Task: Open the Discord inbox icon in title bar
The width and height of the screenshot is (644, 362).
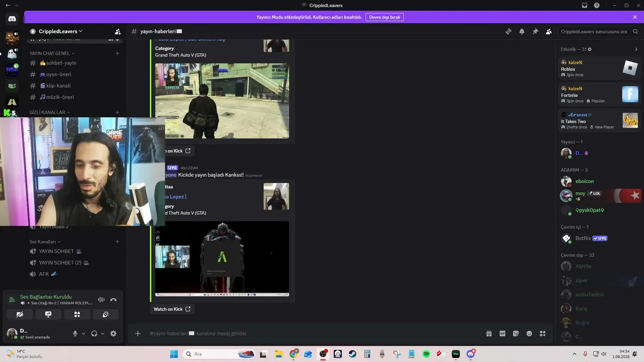Action: point(584,6)
